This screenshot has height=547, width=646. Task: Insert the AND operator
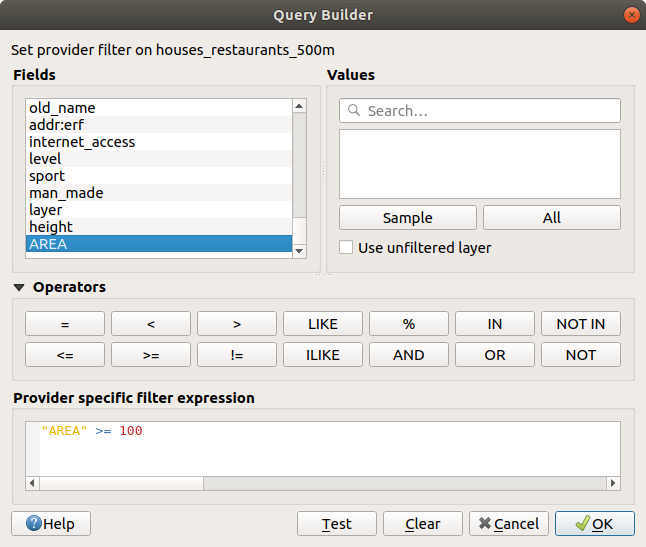pyautogui.click(x=408, y=355)
